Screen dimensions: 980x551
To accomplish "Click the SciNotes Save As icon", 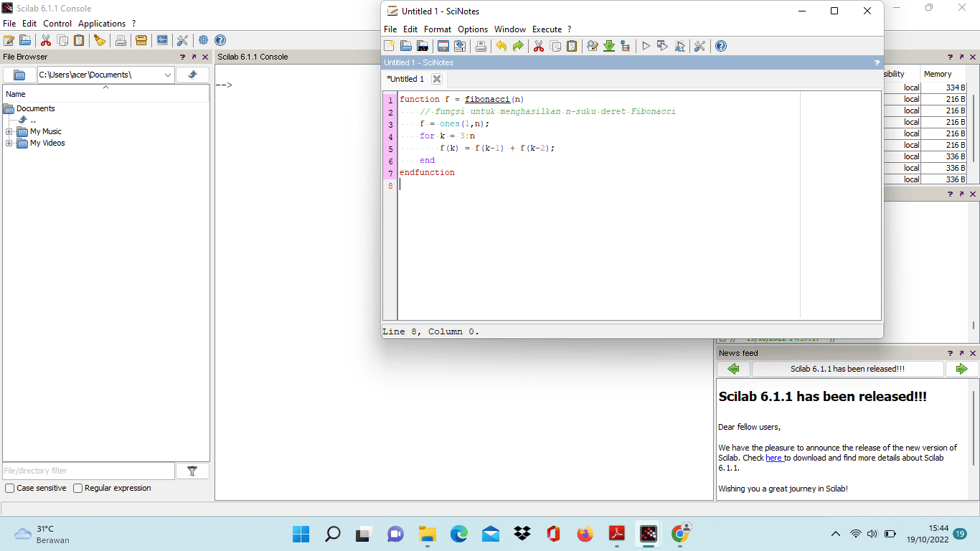I will tap(460, 46).
